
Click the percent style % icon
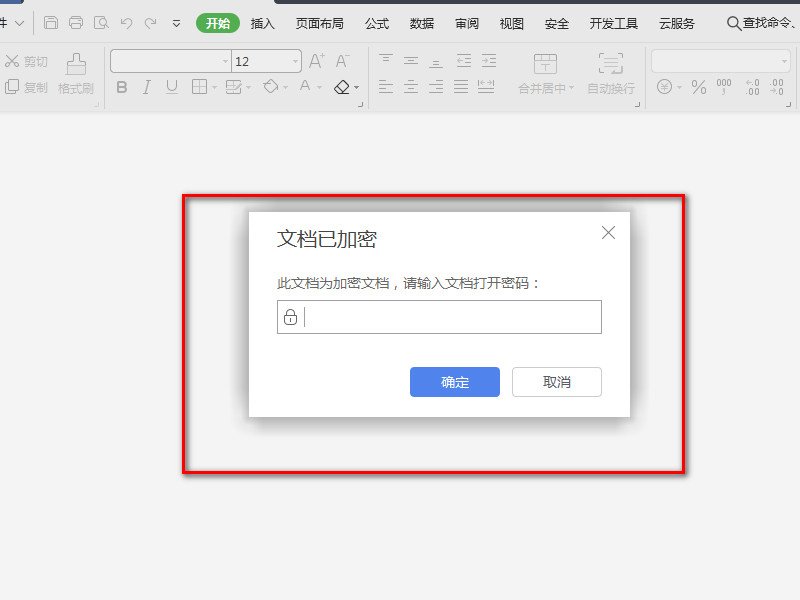(x=698, y=88)
